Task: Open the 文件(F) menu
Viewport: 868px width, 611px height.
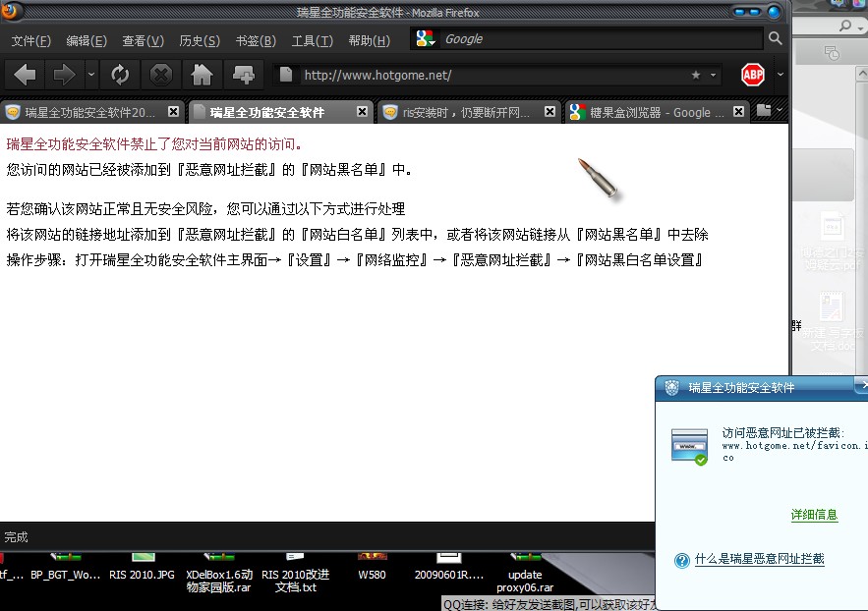Action: click(x=31, y=41)
